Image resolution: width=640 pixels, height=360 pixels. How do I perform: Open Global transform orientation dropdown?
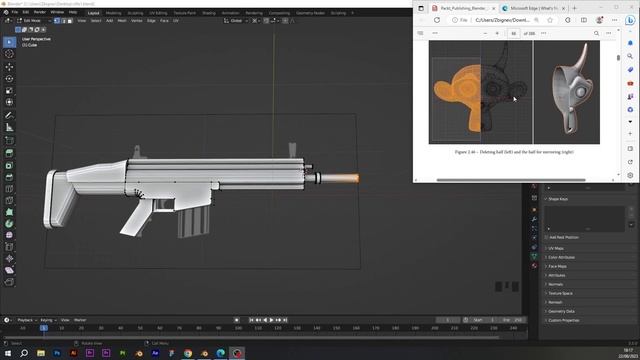coord(236,20)
